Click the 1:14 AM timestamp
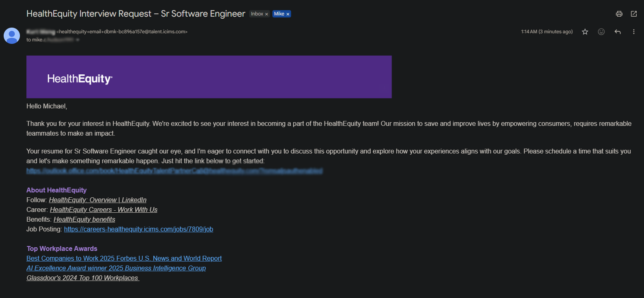The height and width of the screenshot is (298, 644). [547, 32]
